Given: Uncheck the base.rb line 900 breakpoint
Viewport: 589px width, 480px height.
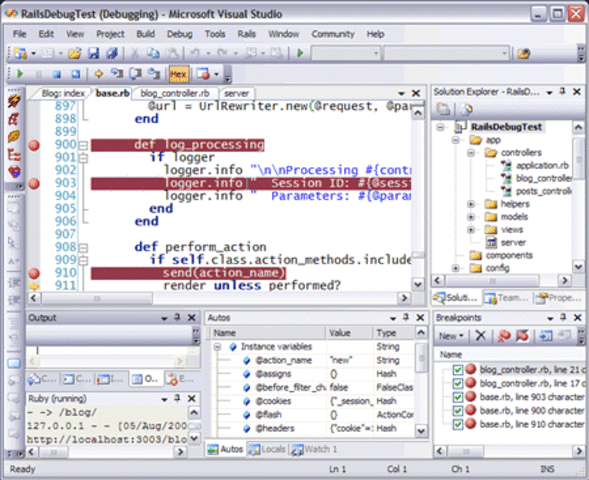Looking at the screenshot, I should [458, 411].
